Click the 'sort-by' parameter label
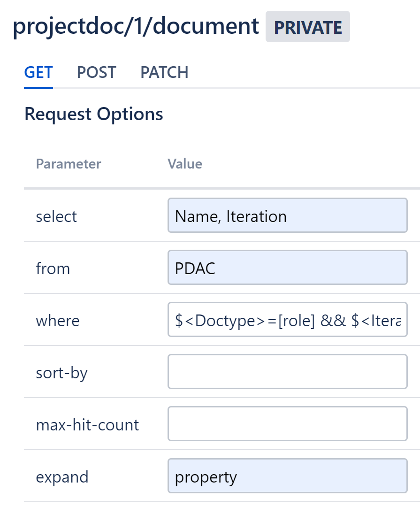Screen dimensions: 420x506 61,373
